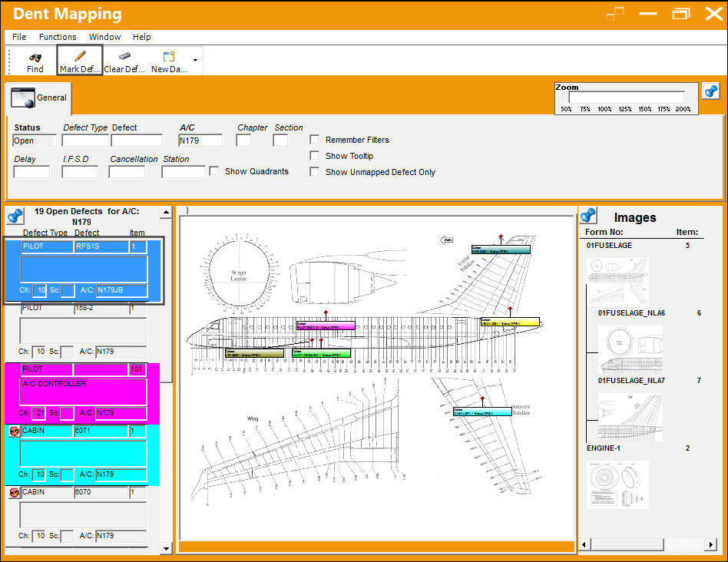
Task: Click the A/C field containing N179
Action: [x=200, y=140]
